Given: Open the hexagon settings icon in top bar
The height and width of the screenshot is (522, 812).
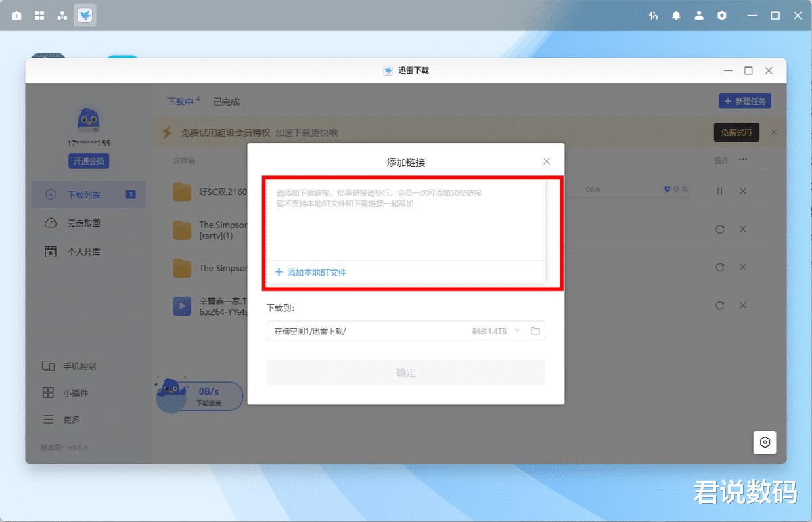Looking at the screenshot, I should 722,16.
